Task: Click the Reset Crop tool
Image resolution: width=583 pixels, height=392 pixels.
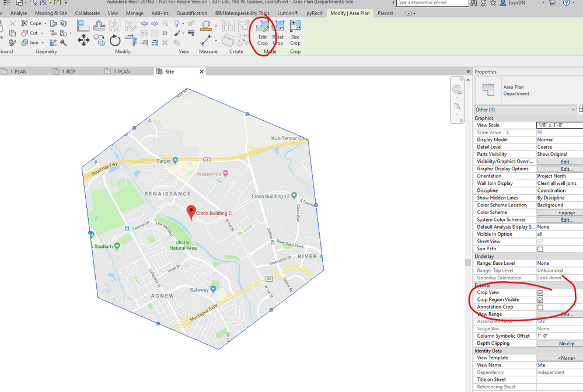Action: point(278,33)
